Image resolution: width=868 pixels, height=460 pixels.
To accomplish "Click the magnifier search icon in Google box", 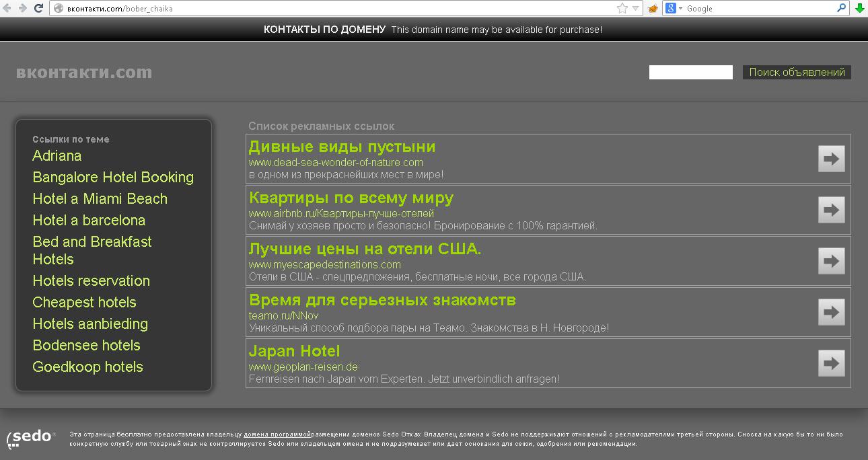I will coord(841,8).
